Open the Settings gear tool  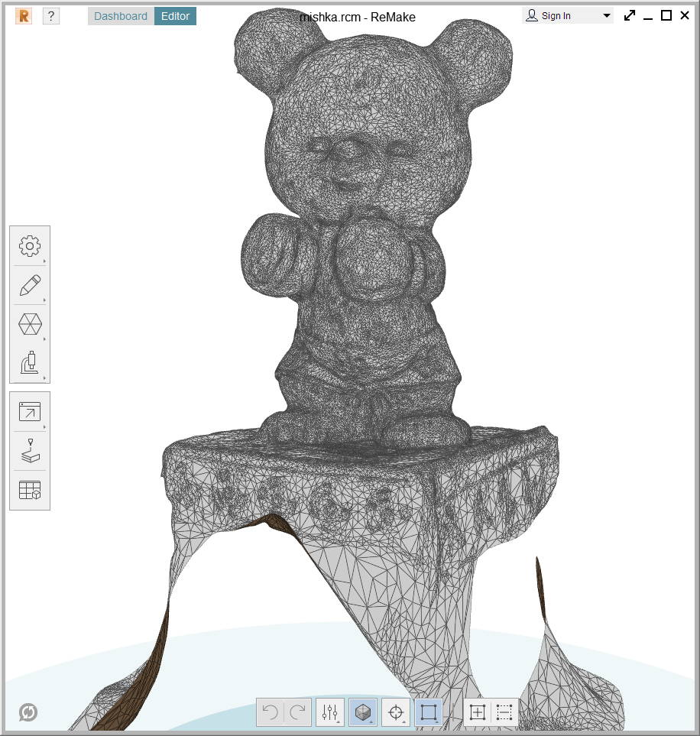click(x=30, y=246)
